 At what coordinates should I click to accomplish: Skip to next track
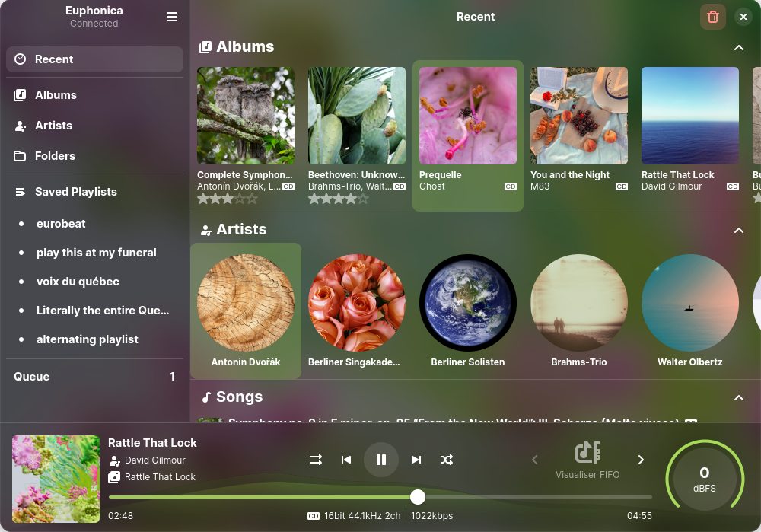coord(416,460)
